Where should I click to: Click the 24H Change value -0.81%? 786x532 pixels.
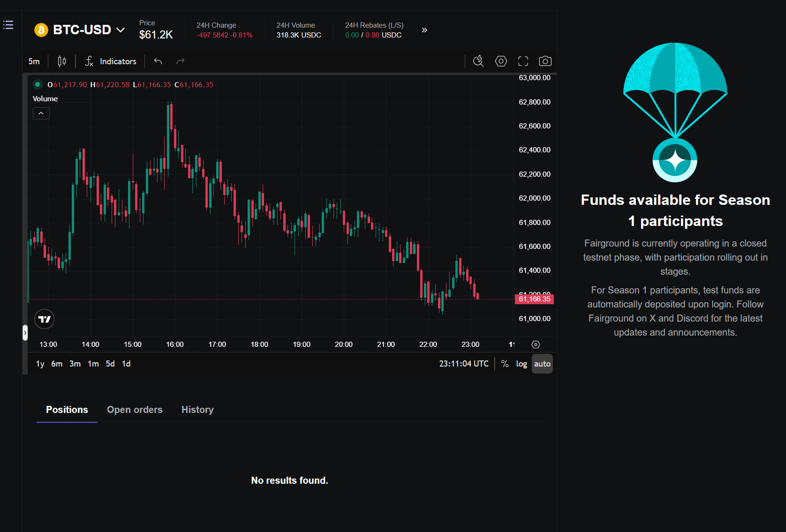pos(241,35)
